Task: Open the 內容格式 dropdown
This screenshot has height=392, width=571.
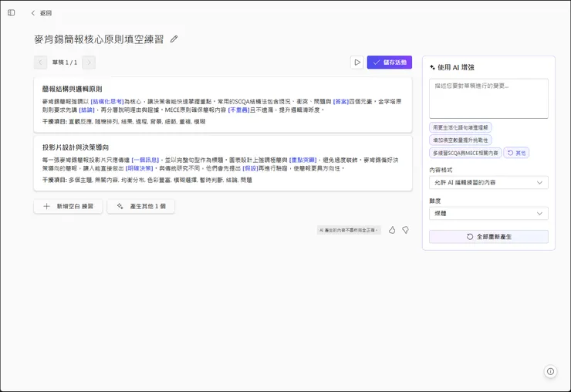Action: point(488,183)
